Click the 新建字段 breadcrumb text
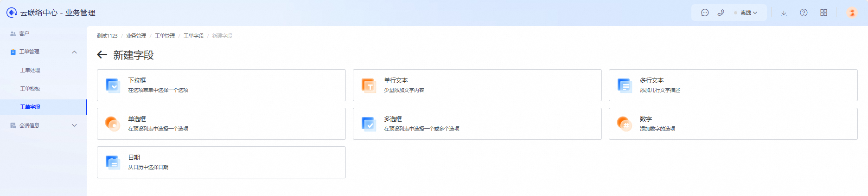868x196 pixels. [222, 36]
